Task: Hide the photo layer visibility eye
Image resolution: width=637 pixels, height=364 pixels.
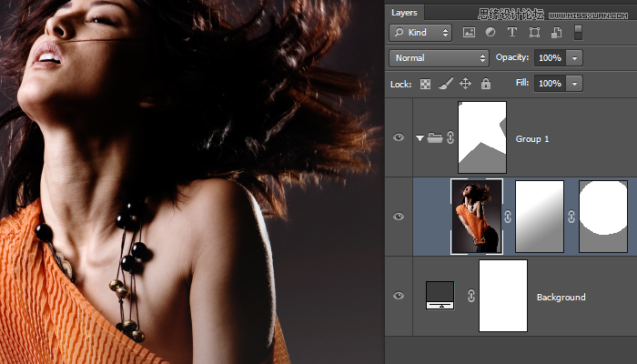Action: pos(399,217)
